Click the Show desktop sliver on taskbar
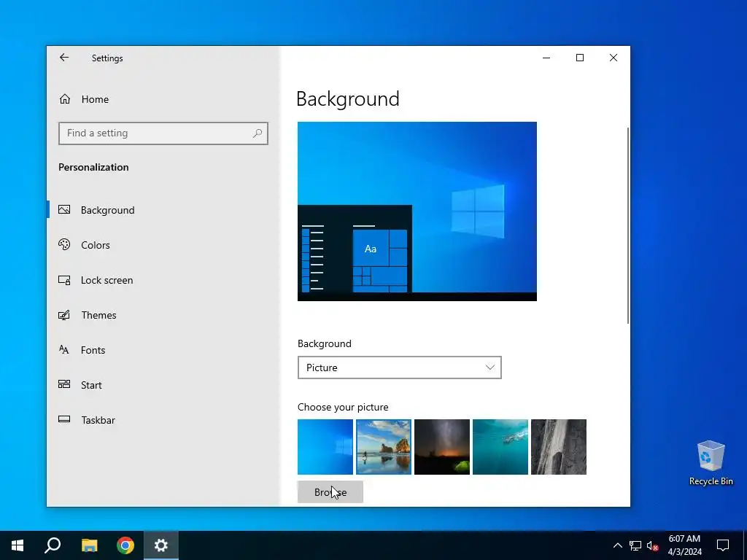The height and width of the screenshot is (560, 747). (x=745, y=545)
